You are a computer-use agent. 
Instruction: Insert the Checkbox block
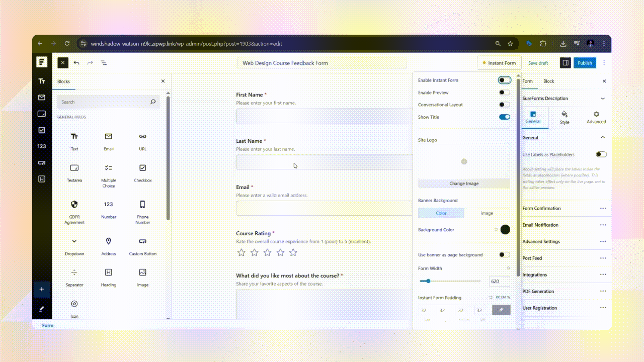pyautogui.click(x=143, y=173)
